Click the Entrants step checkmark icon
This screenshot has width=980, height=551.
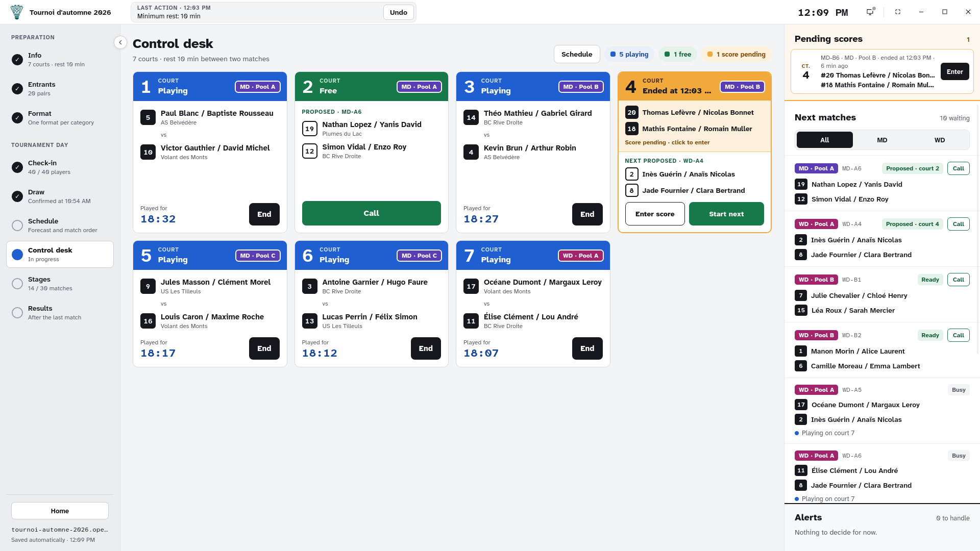tap(17, 89)
